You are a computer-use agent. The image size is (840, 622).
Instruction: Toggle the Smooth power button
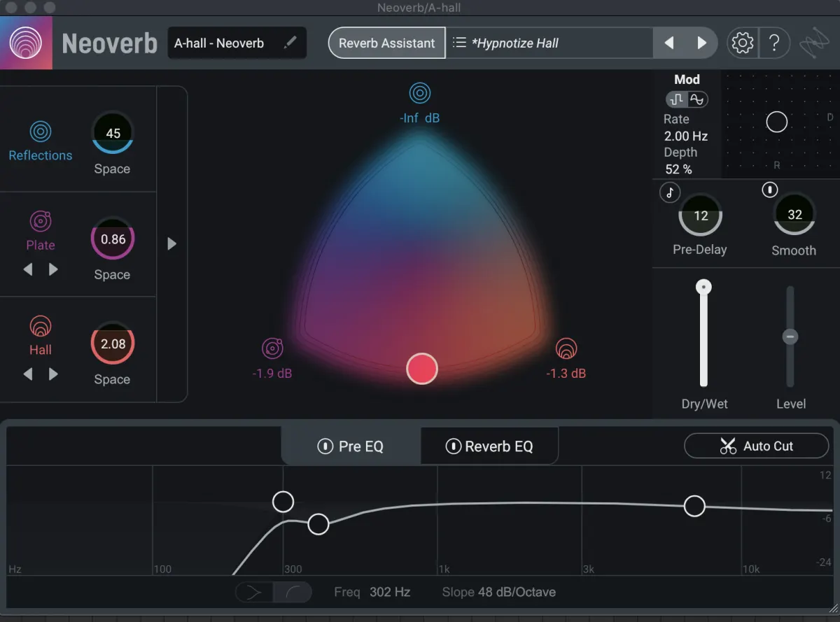(770, 190)
